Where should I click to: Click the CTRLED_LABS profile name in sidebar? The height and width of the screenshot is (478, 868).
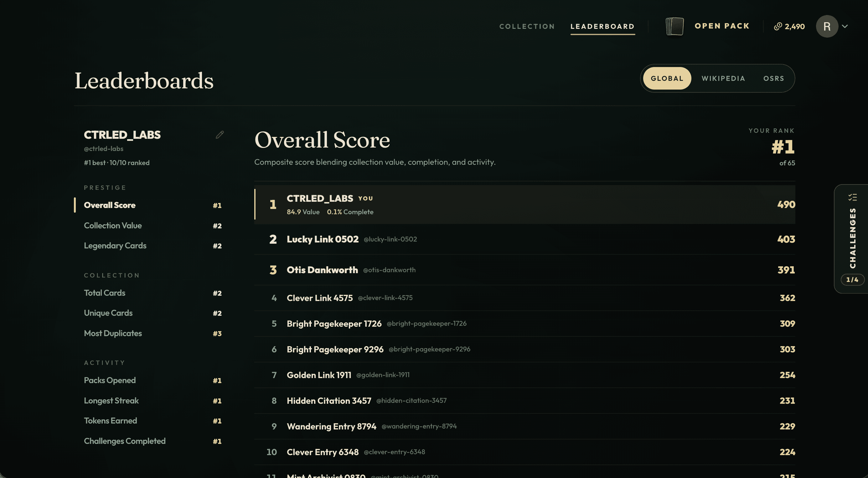pyautogui.click(x=122, y=135)
